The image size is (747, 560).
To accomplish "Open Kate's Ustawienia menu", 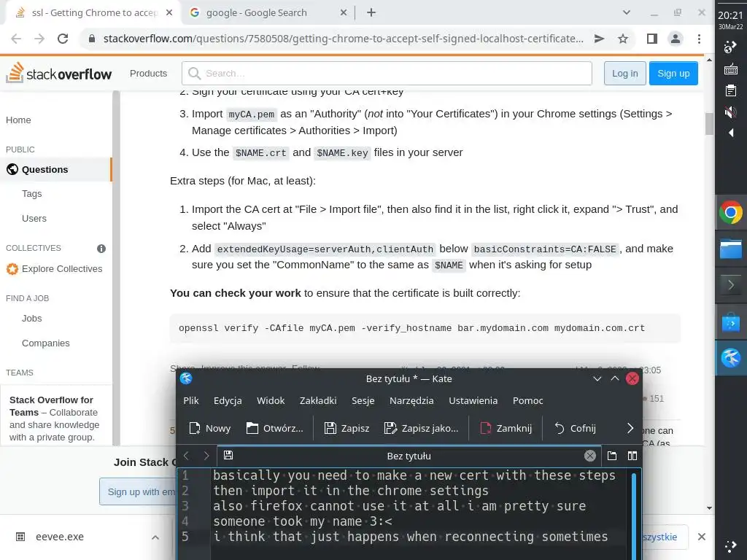I will tap(473, 400).
